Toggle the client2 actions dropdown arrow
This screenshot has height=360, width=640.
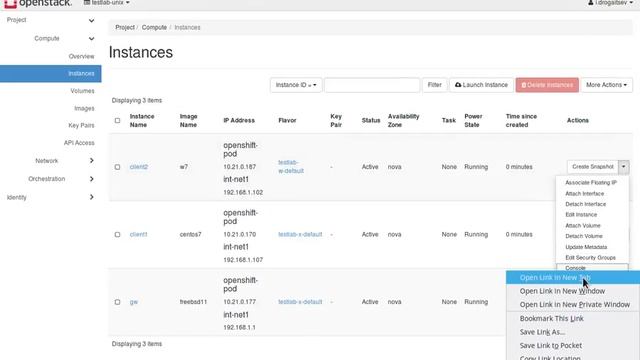click(x=624, y=167)
